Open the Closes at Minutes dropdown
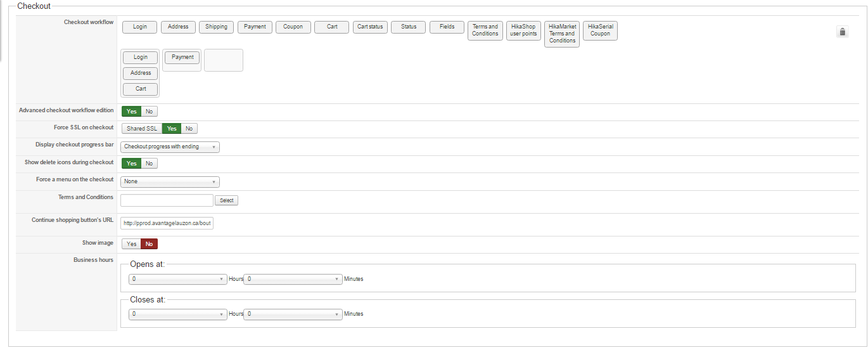The image size is (868, 350). [x=293, y=314]
